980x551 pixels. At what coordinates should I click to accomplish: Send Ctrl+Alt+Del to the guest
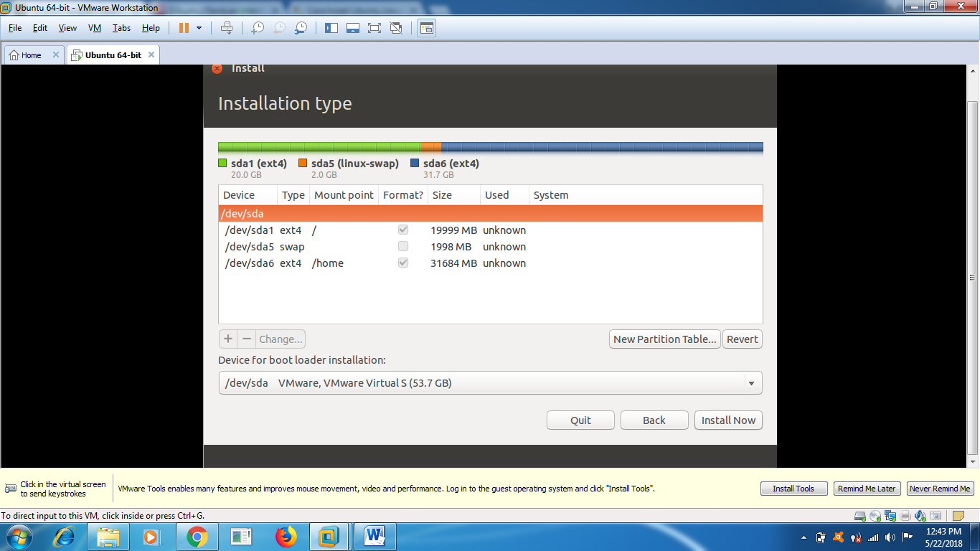click(227, 27)
